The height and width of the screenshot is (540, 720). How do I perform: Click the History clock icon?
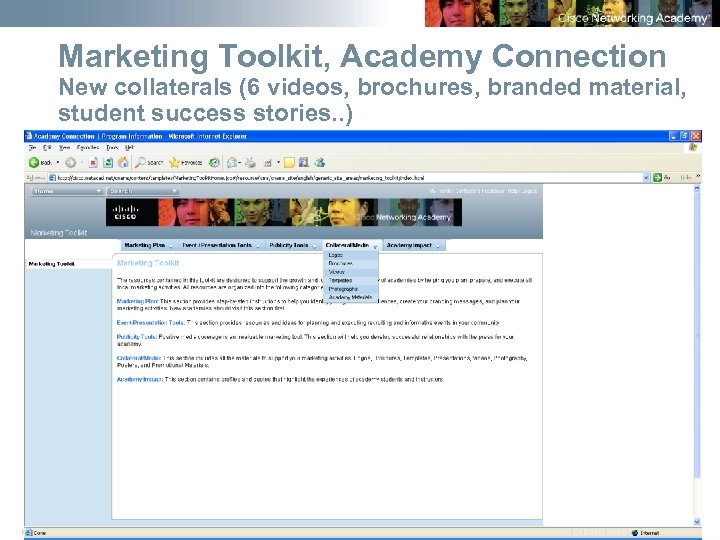[x=214, y=162]
